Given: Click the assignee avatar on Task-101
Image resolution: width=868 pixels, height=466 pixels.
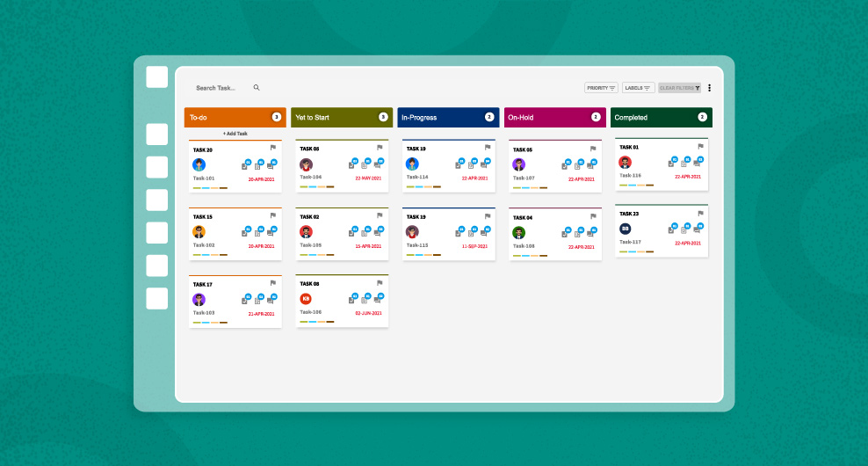Looking at the screenshot, I should pos(199,164).
